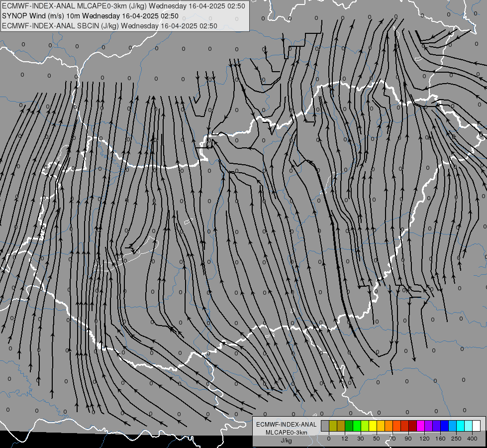Click the pure yellow legend swatch

[x=373, y=426]
